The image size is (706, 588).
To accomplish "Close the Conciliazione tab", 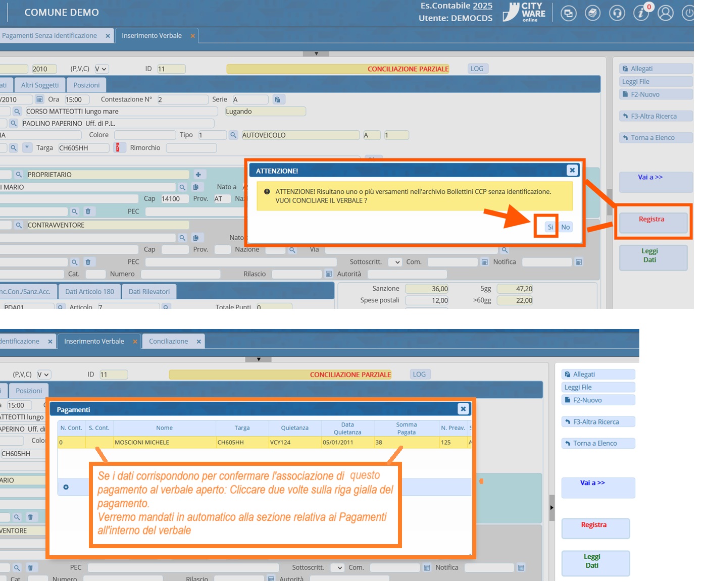I will pos(198,342).
